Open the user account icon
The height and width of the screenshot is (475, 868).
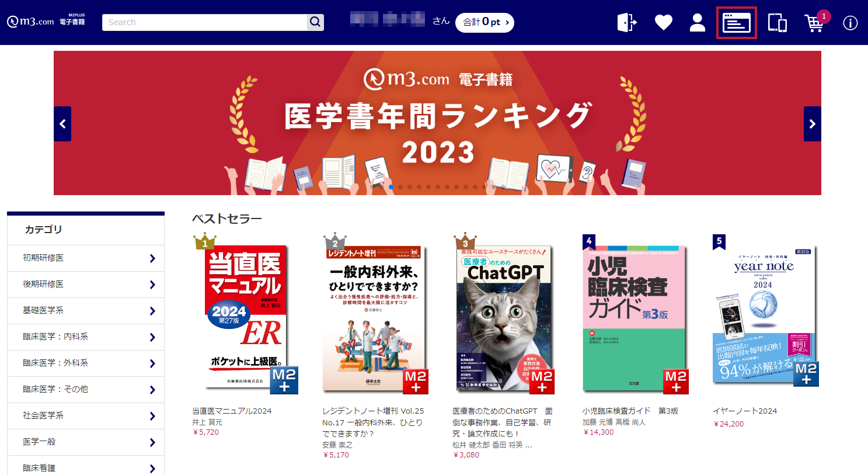(x=698, y=23)
